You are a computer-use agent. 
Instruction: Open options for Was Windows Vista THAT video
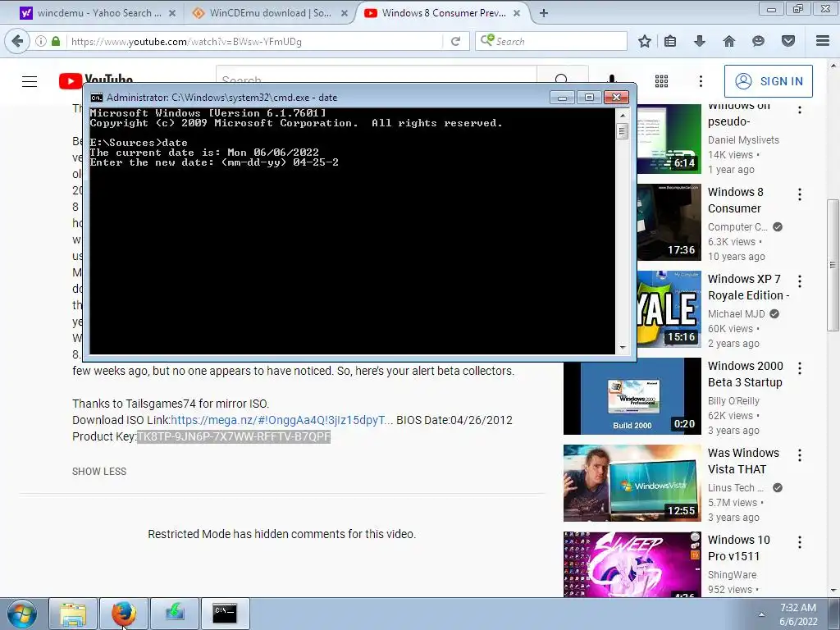coord(800,454)
